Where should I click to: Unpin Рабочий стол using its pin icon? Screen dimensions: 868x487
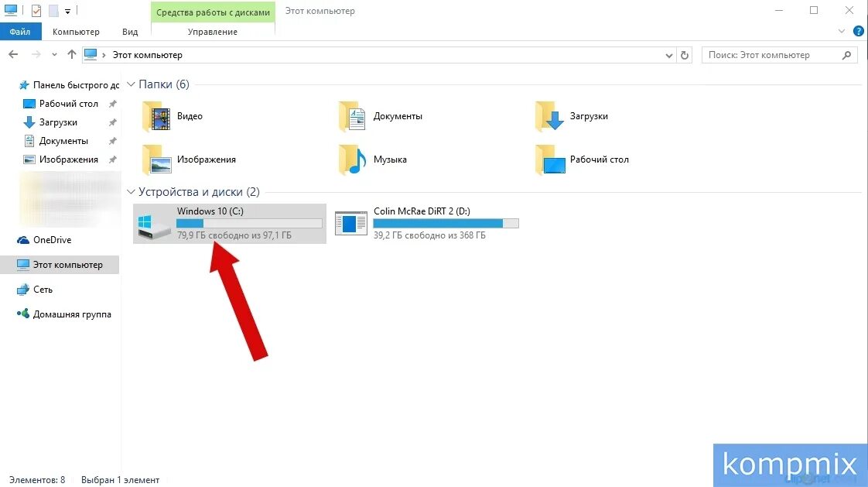pyautogui.click(x=112, y=104)
